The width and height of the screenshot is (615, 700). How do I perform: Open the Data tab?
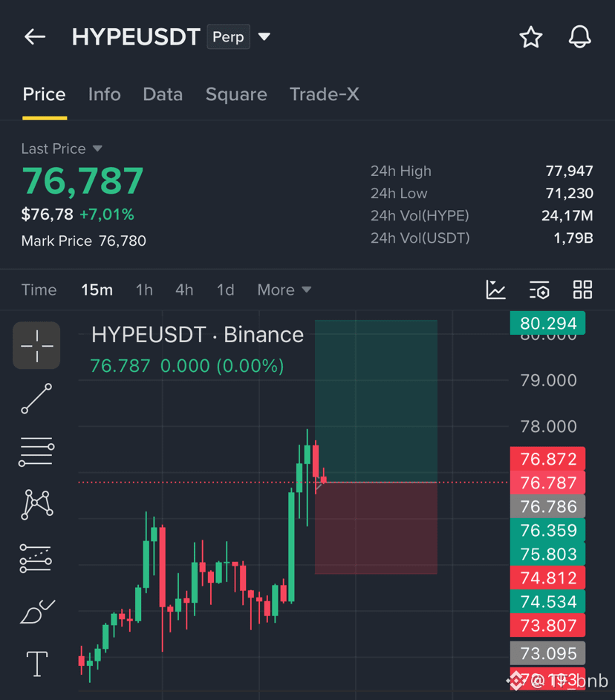point(163,94)
